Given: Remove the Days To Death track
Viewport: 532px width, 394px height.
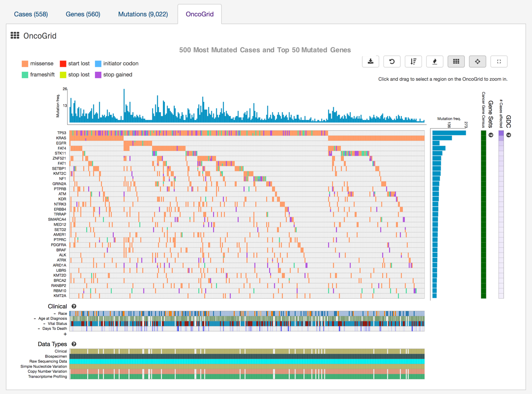Looking at the screenshot, I should 39,329.
